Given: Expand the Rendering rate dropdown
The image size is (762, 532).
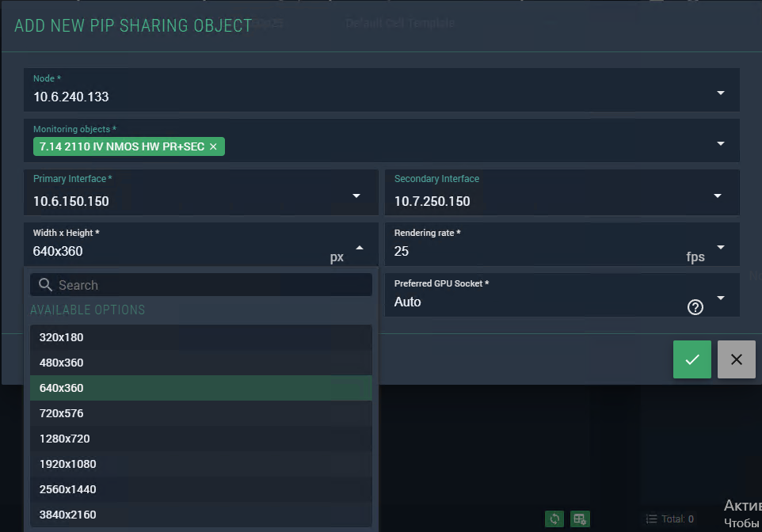Looking at the screenshot, I should pyautogui.click(x=720, y=247).
